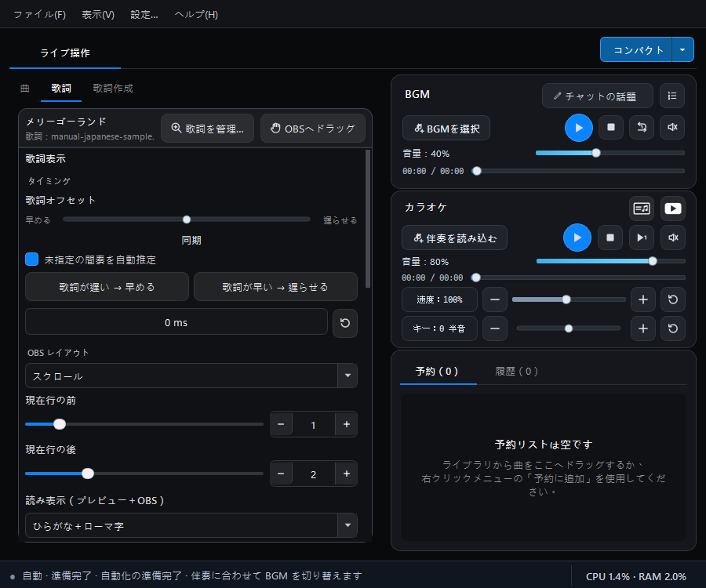706x588 pixels.
Task: Toggle 未指定の間奏を自動推定 checkbox
Action: click(x=31, y=260)
